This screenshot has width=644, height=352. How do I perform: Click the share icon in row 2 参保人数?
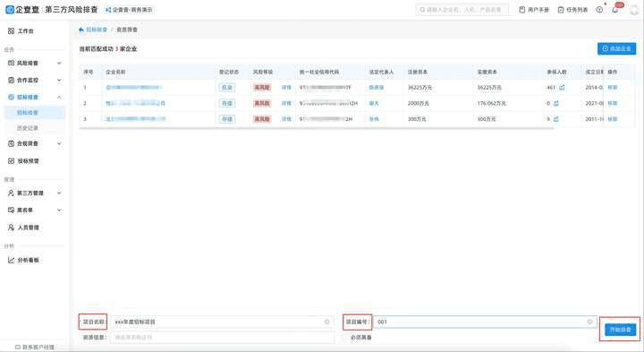click(x=556, y=103)
